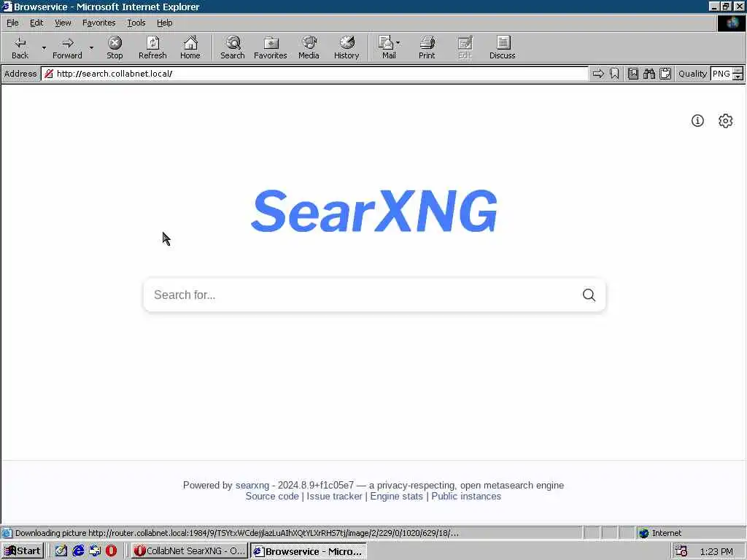Click the SearXNG logo
747x560 pixels.
tap(374, 211)
